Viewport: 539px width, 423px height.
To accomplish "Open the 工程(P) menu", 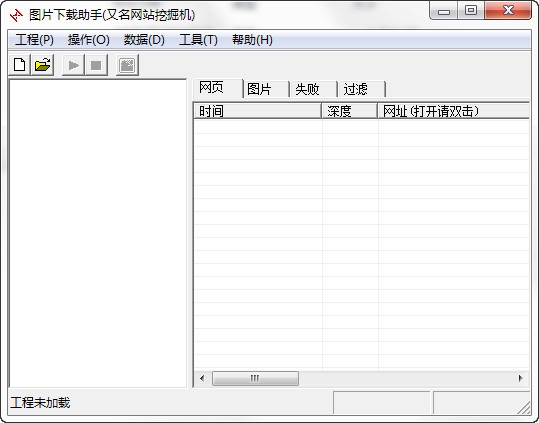I will [34, 40].
